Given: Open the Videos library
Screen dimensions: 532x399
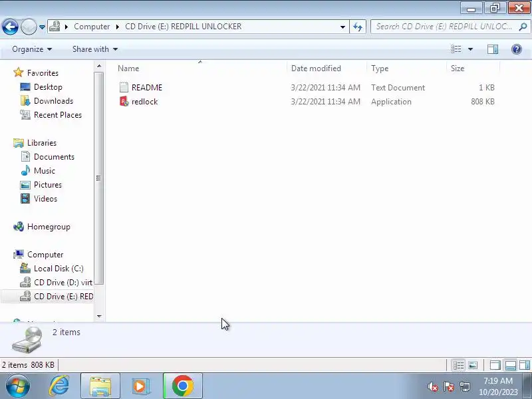Looking at the screenshot, I should [x=45, y=198].
